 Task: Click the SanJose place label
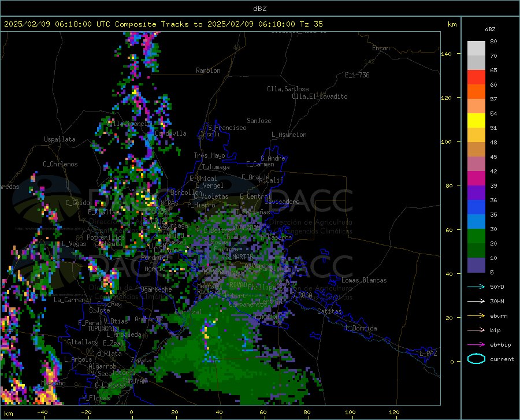[x=259, y=121]
